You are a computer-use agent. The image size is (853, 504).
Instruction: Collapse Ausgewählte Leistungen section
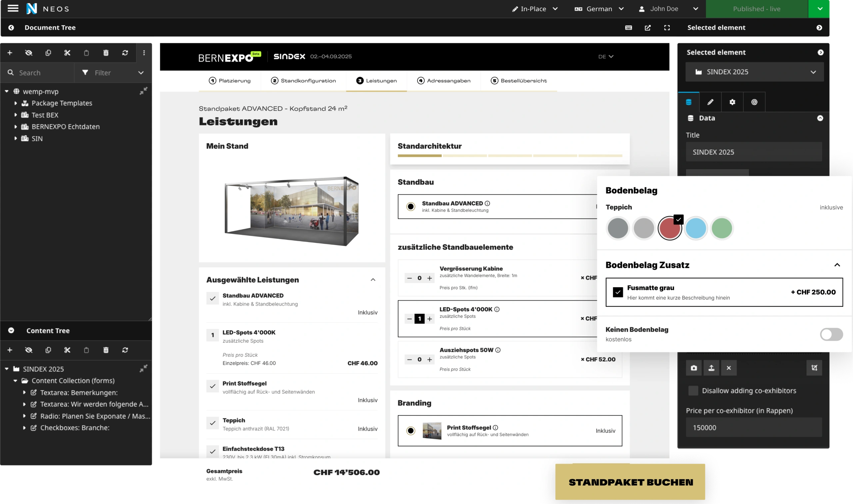point(373,279)
